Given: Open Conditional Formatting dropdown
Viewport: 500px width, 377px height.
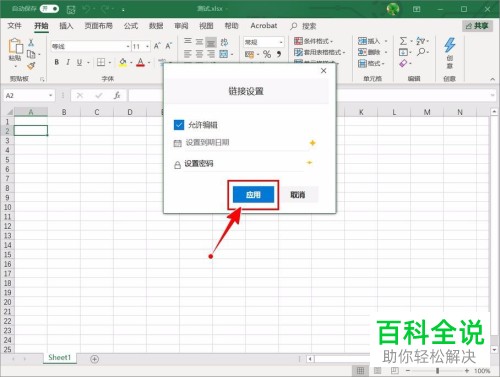Looking at the screenshot, I should (x=313, y=41).
